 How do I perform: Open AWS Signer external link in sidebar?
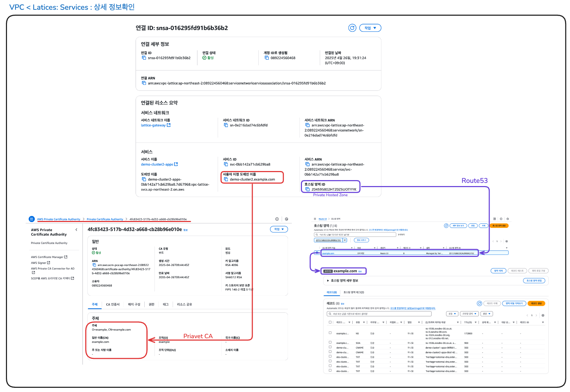coord(41,263)
